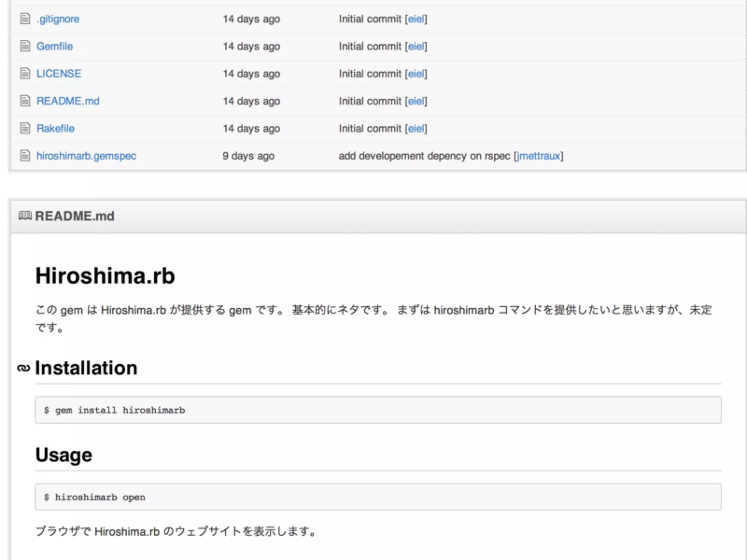This screenshot has width=747, height=560.
Task: Open the Rakefile link
Action: 55,128
